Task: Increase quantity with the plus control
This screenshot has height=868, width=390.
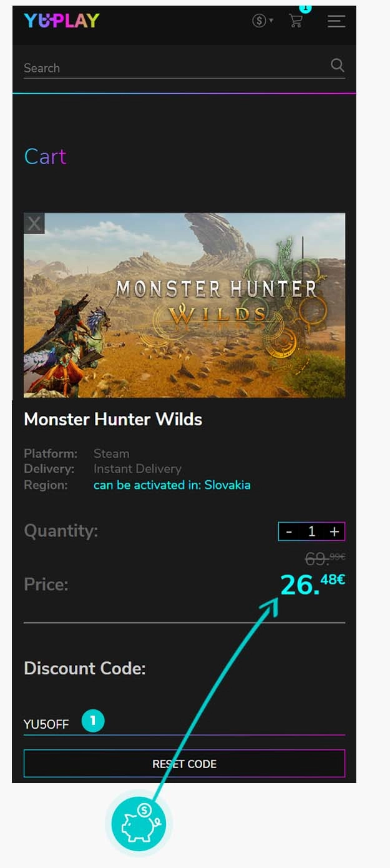Action: (334, 531)
